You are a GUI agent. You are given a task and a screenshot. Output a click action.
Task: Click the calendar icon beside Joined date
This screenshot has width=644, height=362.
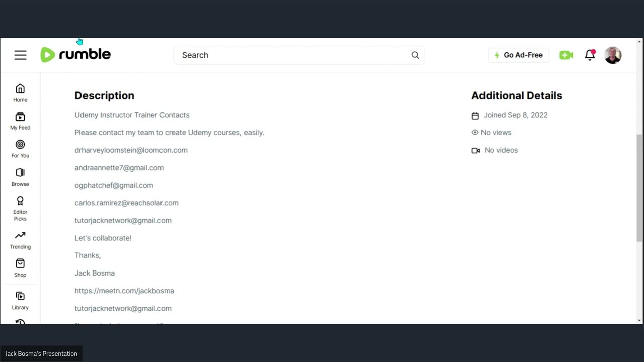pos(475,116)
